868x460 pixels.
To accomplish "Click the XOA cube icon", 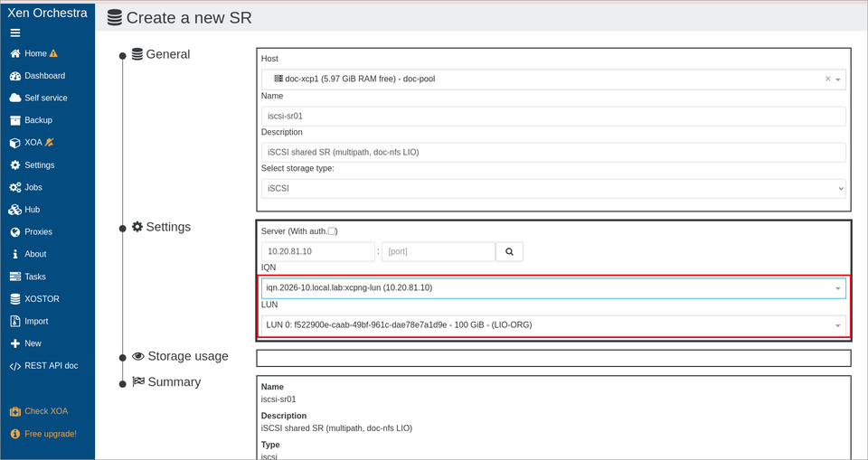I will click(15, 143).
